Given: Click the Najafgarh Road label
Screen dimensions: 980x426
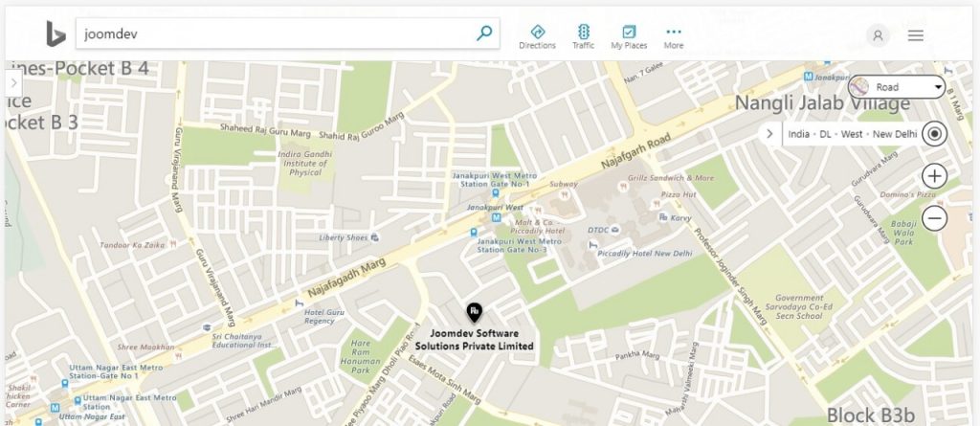Looking at the screenshot, I should 636,150.
